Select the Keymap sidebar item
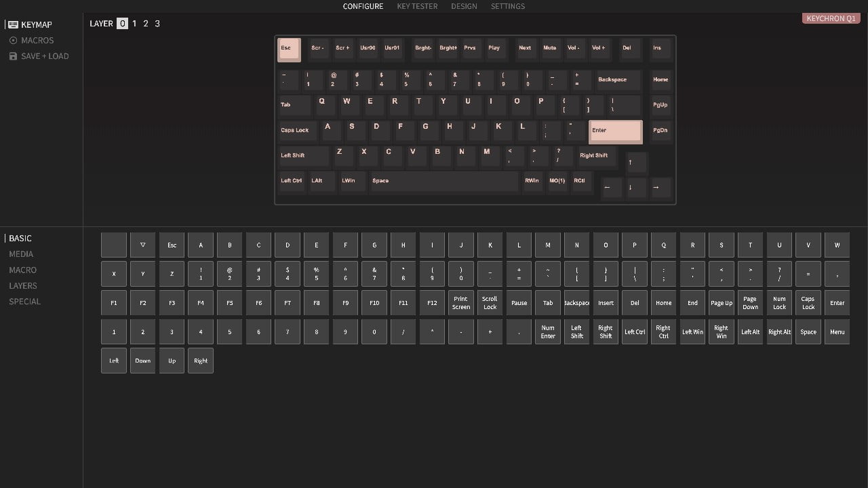Image resolution: width=868 pixels, height=488 pixels. 35,24
